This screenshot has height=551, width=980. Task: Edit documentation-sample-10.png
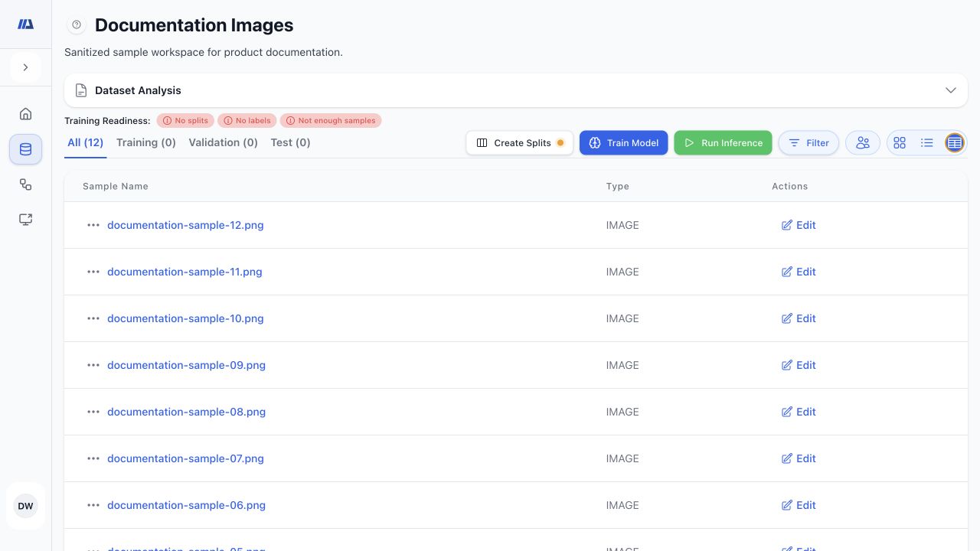pos(799,318)
